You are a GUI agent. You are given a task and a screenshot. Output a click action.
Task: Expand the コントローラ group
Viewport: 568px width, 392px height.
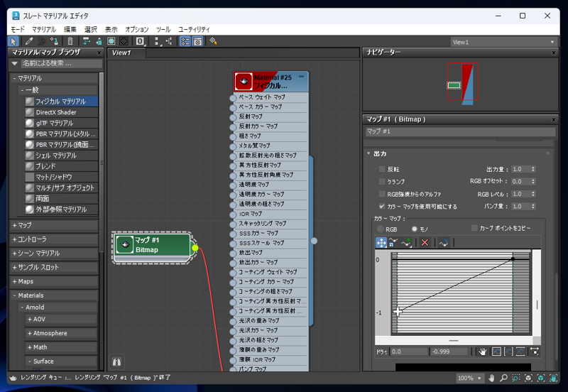pyautogui.click(x=14, y=239)
